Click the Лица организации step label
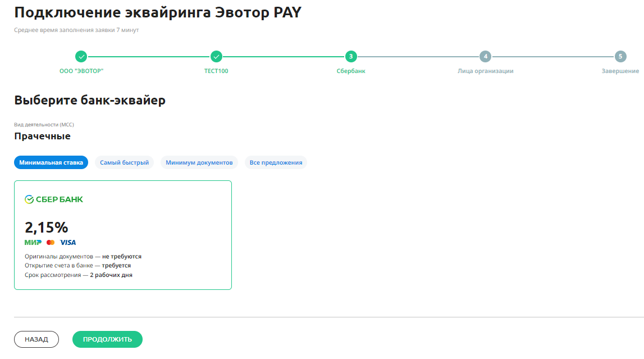 point(486,71)
